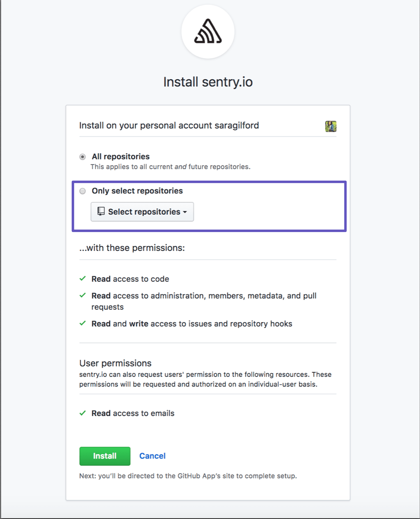Click the 'Read access to code' permission text
Image resolution: width=420 pixels, height=519 pixels.
(x=130, y=279)
